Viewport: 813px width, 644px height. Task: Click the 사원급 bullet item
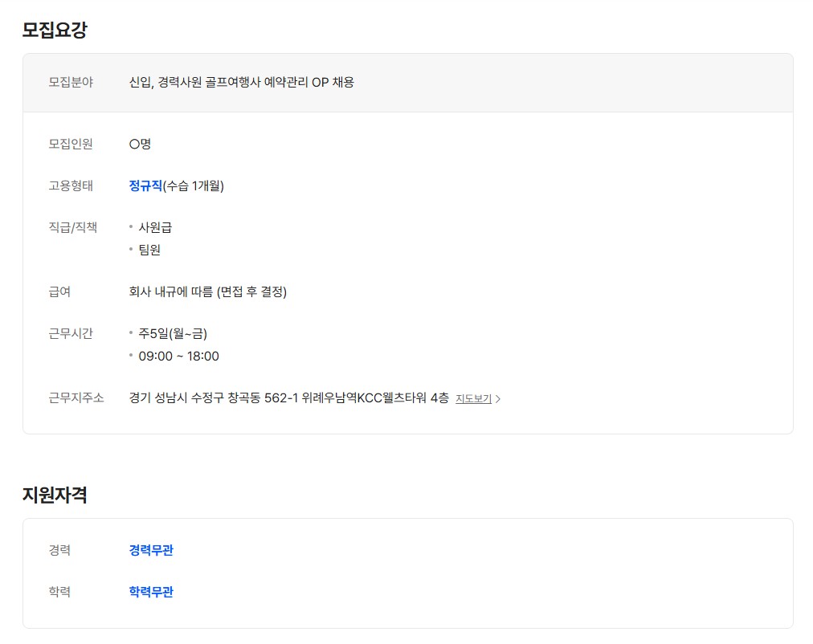point(155,227)
